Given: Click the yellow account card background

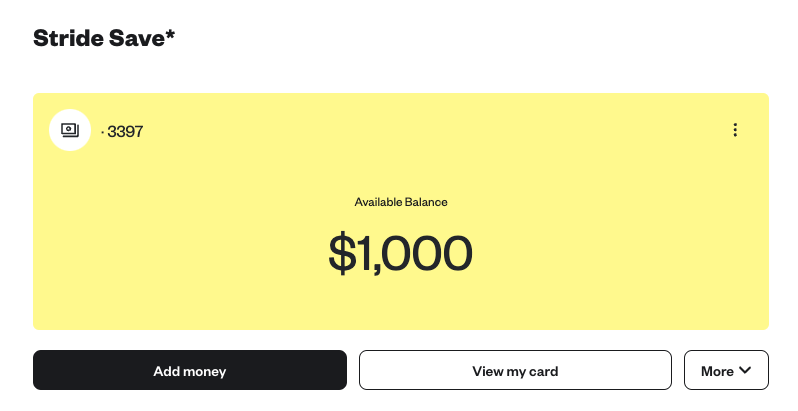Looking at the screenshot, I should coord(401,305).
